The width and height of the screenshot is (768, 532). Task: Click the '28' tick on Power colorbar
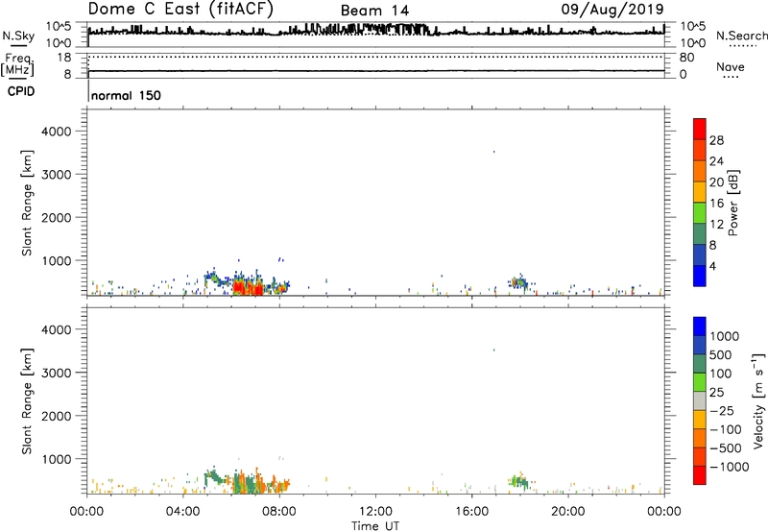(716, 140)
